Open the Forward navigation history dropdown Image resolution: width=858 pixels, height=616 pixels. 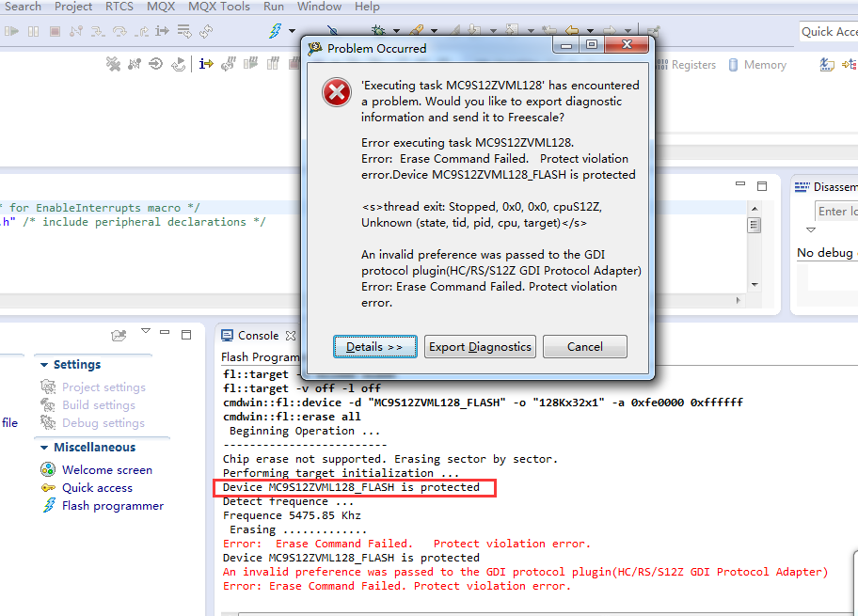[628, 31]
